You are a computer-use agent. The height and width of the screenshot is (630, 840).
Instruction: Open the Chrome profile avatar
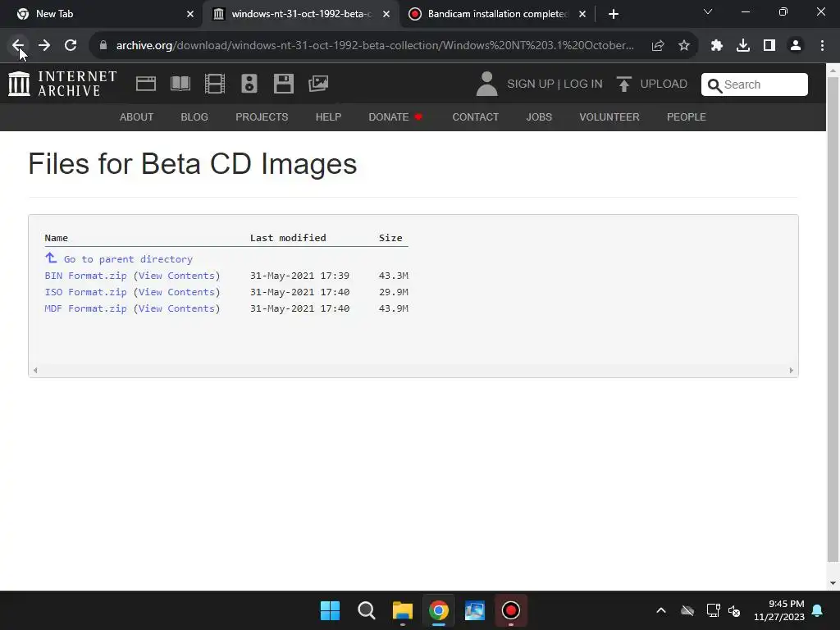[796, 46]
